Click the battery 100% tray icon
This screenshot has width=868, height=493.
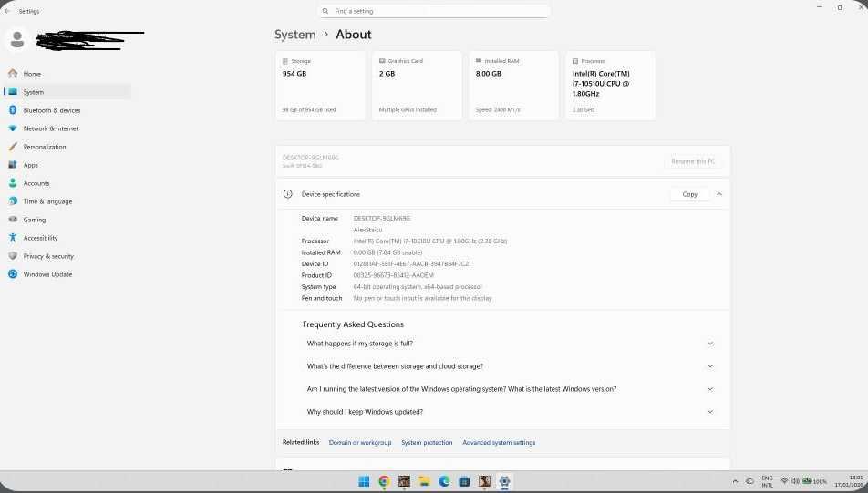pyautogui.click(x=814, y=481)
